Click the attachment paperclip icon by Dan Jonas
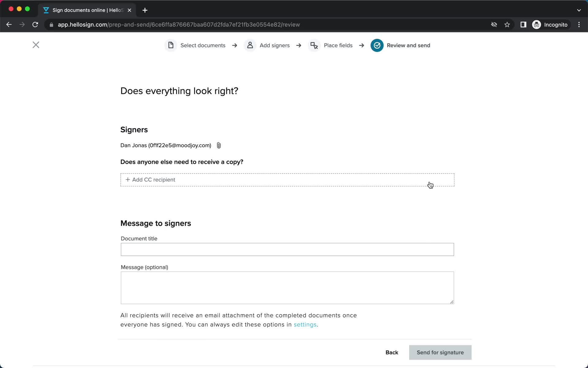This screenshot has height=368, width=588. pyautogui.click(x=218, y=145)
